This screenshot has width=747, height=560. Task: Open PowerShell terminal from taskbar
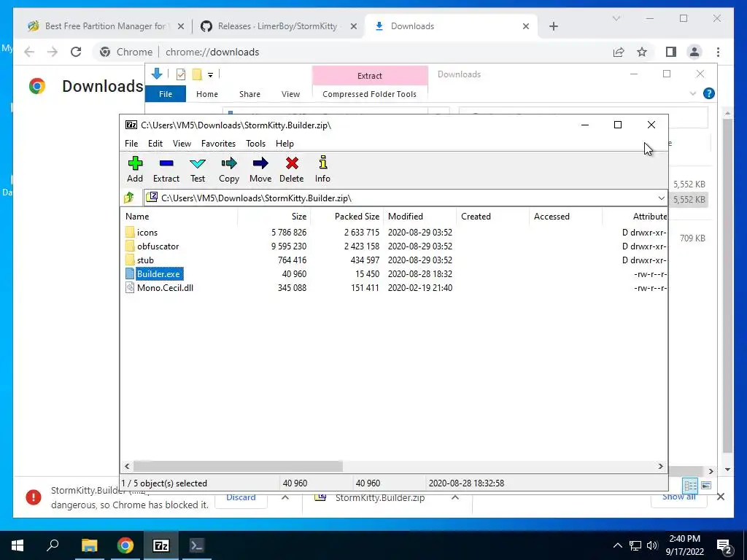click(x=197, y=545)
